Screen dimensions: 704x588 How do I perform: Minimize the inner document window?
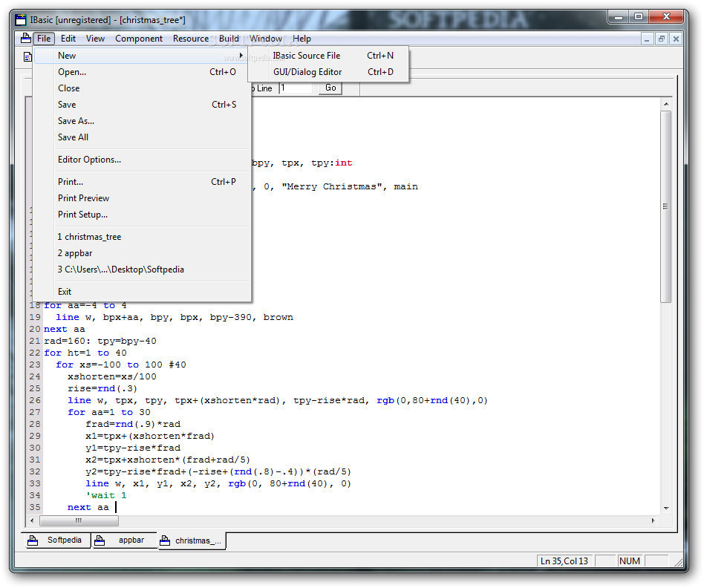pyautogui.click(x=647, y=39)
